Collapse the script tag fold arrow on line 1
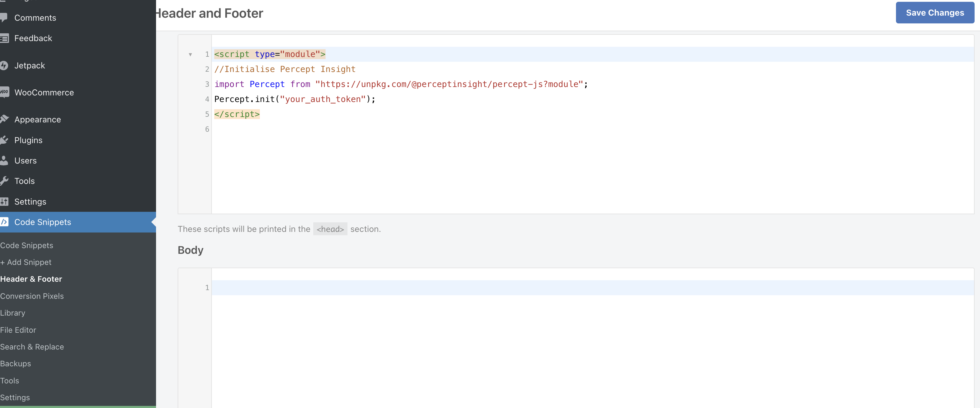 click(190, 54)
